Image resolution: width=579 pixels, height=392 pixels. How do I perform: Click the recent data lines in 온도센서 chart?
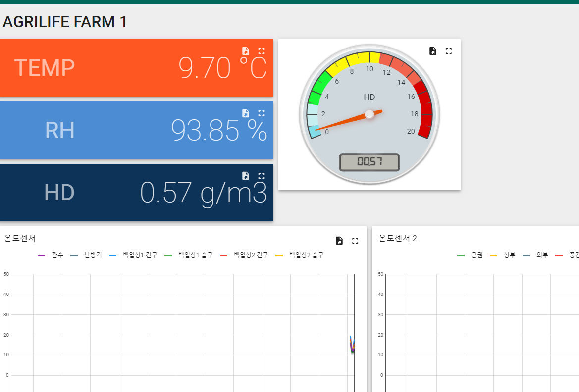(352, 344)
